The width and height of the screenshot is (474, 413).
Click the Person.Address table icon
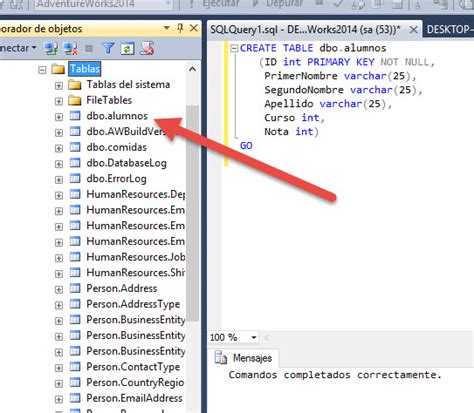75,288
